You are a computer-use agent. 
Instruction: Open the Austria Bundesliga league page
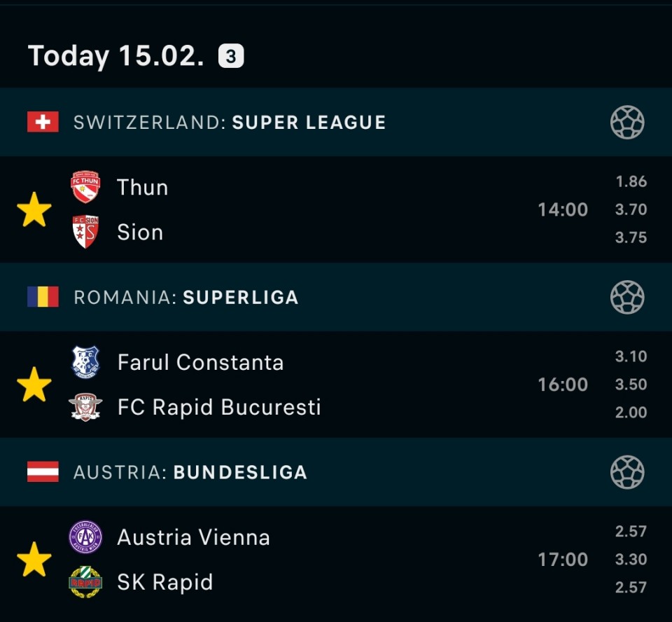click(x=190, y=472)
